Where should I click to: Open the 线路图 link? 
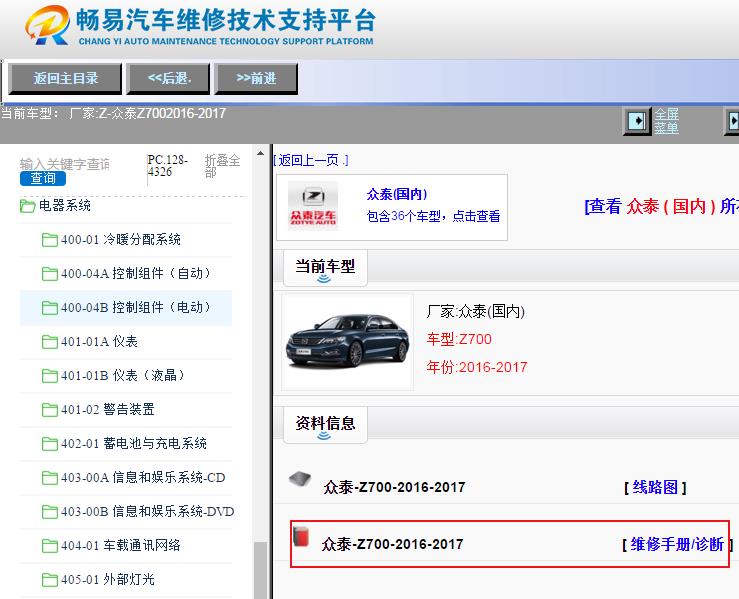tap(655, 487)
